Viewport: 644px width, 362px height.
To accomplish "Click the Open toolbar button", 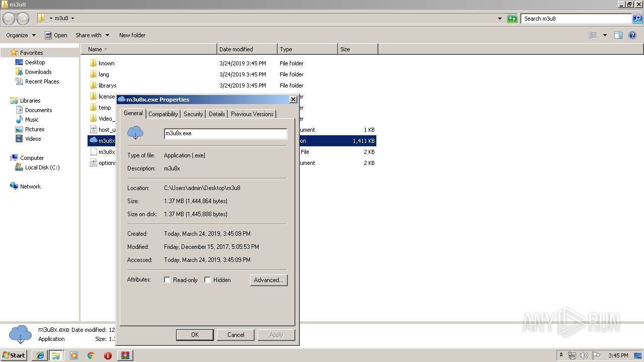I will 56,35.
